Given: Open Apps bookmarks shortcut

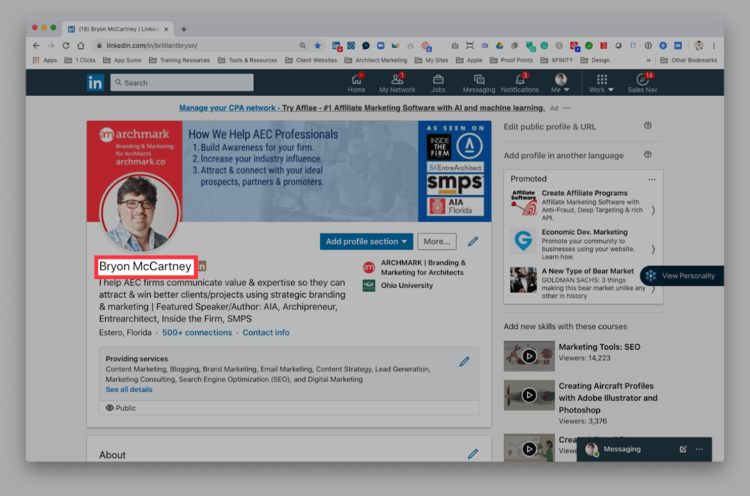Looking at the screenshot, I should tap(45, 60).
